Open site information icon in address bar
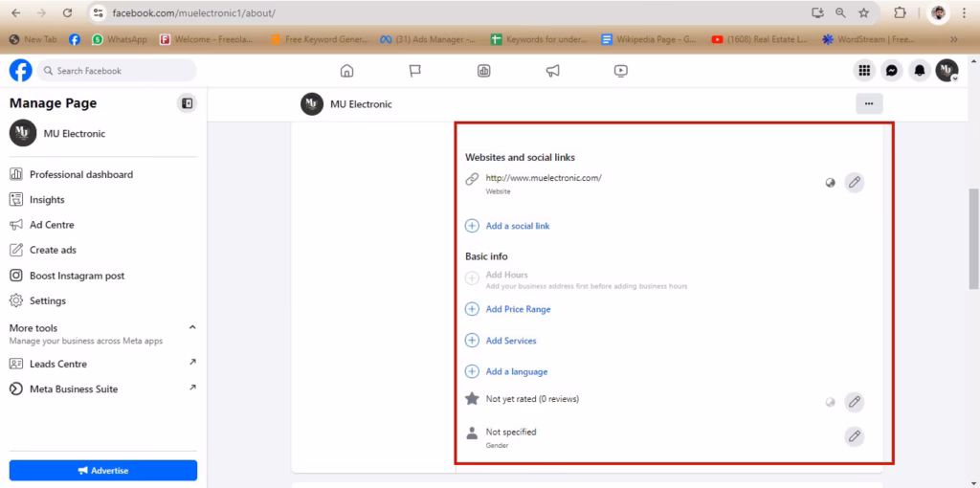 point(97,13)
